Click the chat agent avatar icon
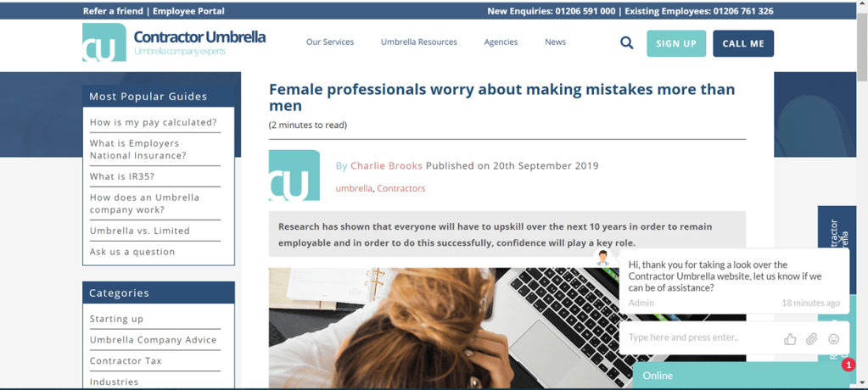The height and width of the screenshot is (390, 868). 602,258
